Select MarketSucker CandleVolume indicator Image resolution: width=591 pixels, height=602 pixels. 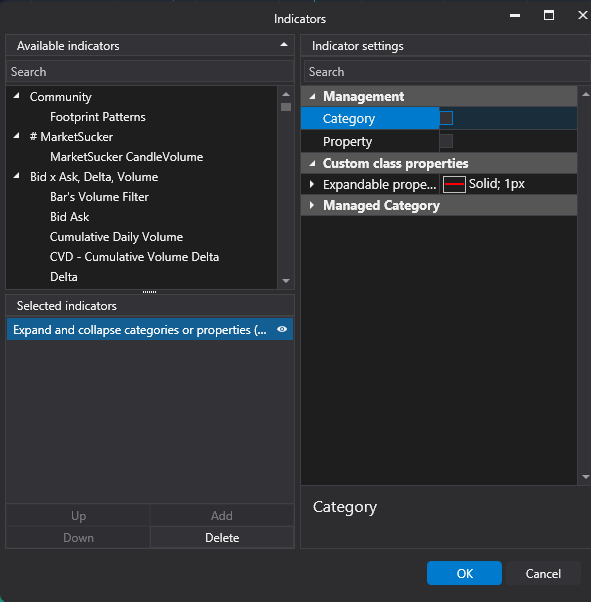(x=126, y=157)
